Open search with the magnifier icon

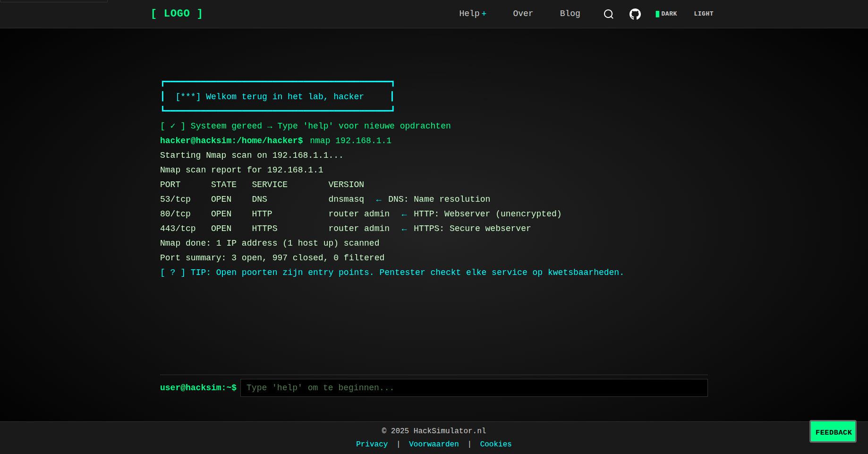608,14
